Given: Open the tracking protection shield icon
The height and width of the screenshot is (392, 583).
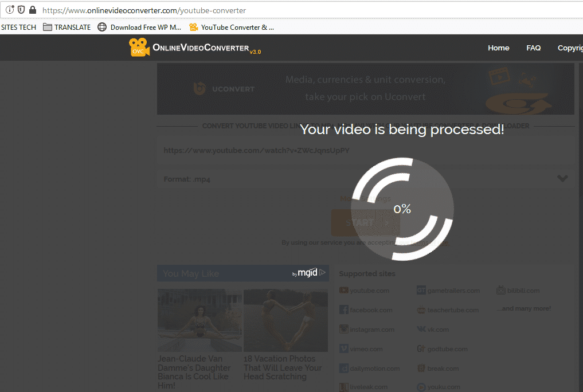Looking at the screenshot, I should [22, 10].
